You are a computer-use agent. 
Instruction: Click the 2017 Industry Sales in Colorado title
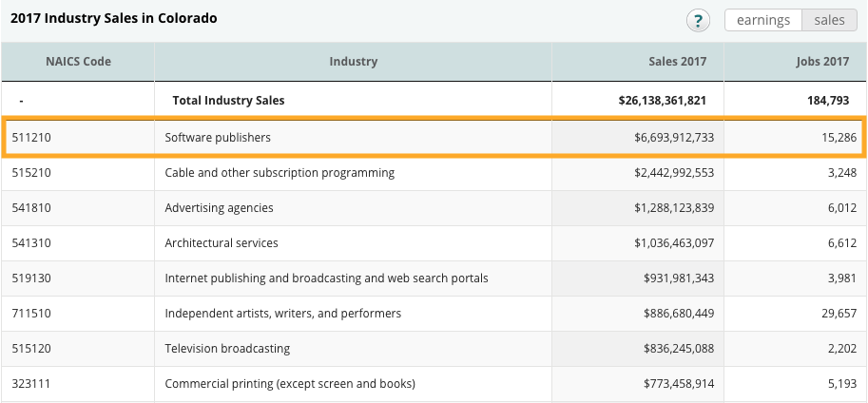tap(113, 18)
